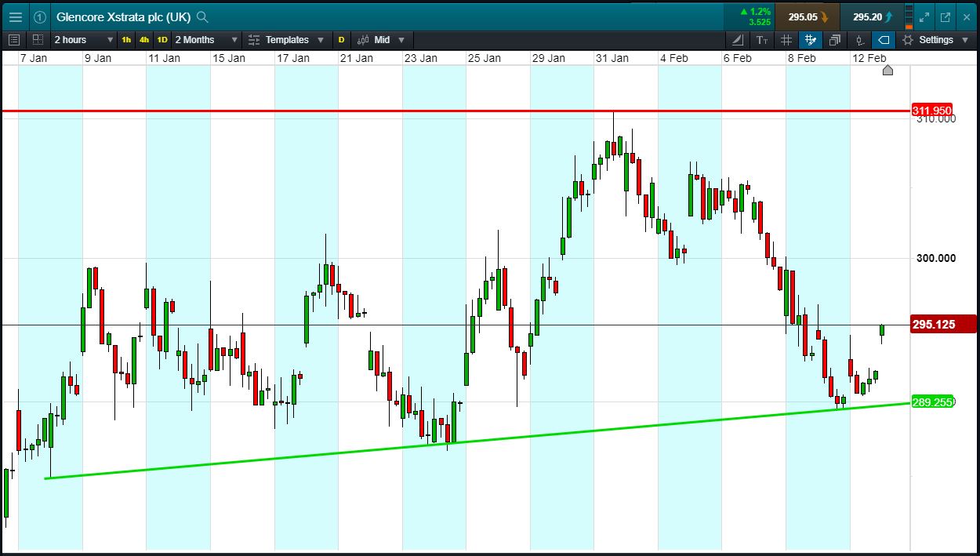Click the stacked windows copy icon

coord(835,39)
